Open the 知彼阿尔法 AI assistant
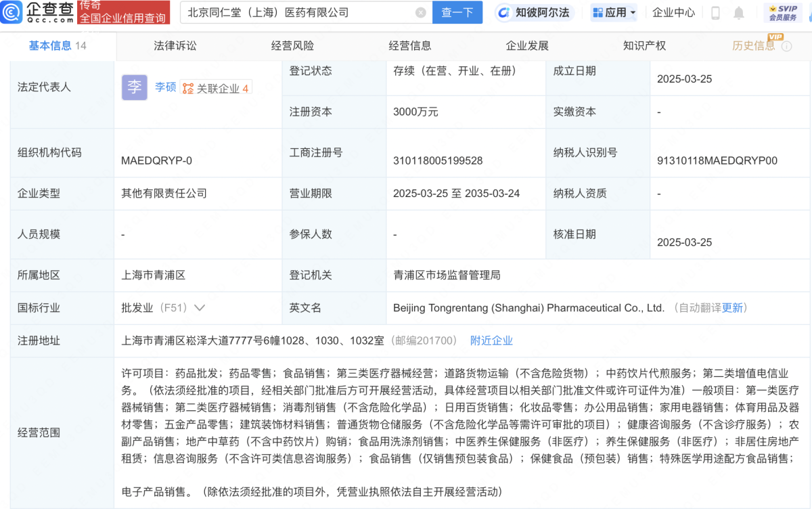Screen dimensions: 812x509 pyautogui.click(x=533, y=12)
